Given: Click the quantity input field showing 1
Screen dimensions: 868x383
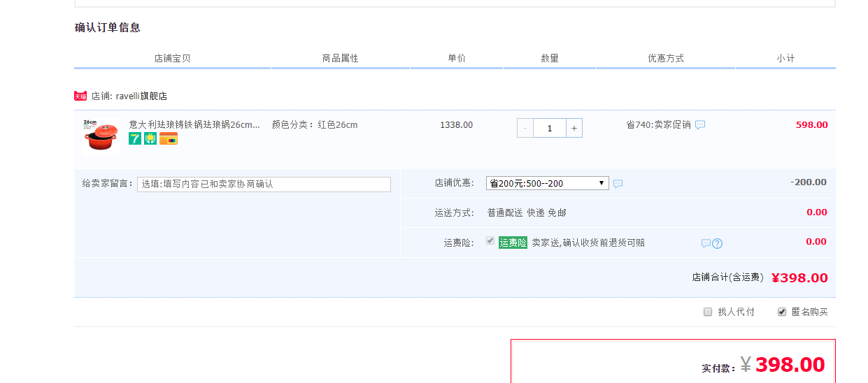Looking at the screenshot, I should (550, 128).
